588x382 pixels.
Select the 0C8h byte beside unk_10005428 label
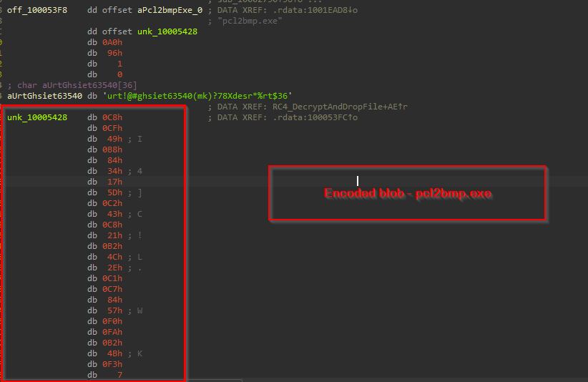coord(112,118)
